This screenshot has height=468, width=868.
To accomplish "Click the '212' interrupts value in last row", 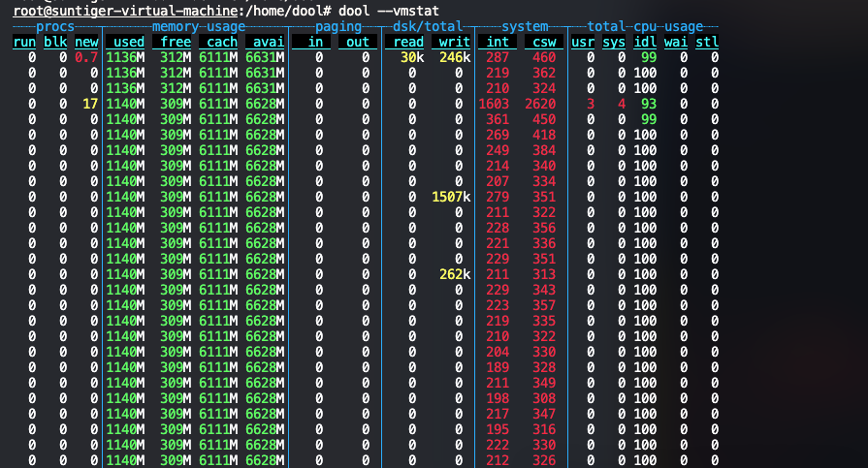I will pyautogui.click(x=498, y=459).
